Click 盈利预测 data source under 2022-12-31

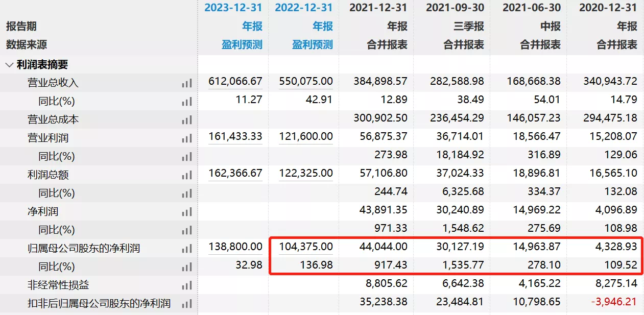click(x=312, y=45)
